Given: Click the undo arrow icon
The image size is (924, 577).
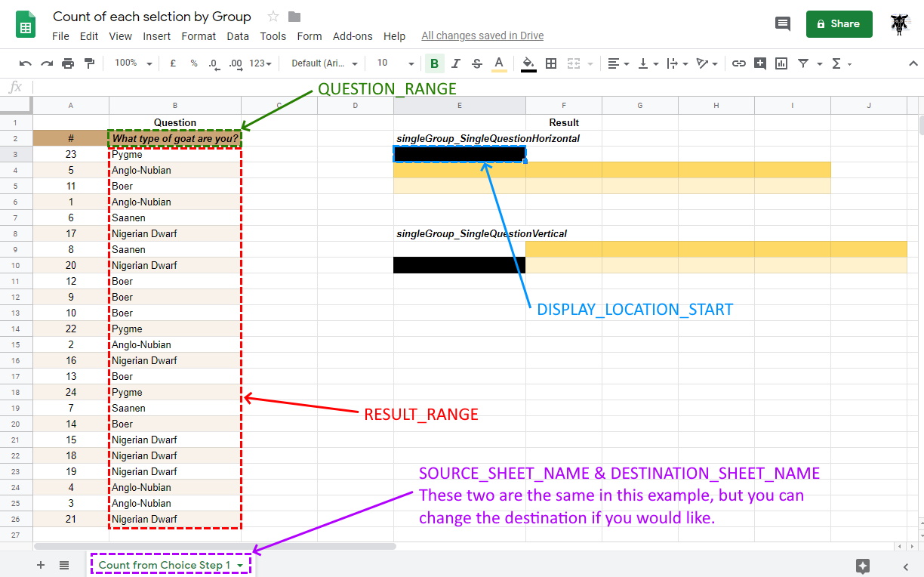Looking at the screenshot, I should tap(26, 63).
